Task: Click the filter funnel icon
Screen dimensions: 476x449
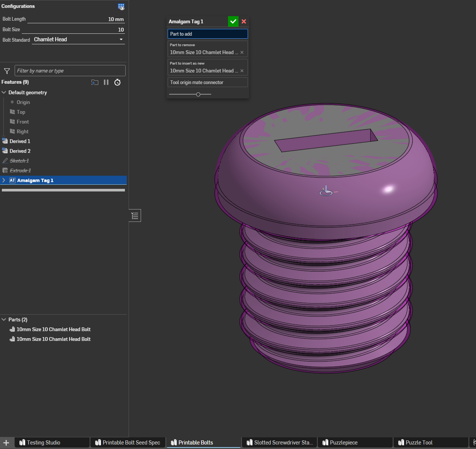Action: (x=7, y=71)
